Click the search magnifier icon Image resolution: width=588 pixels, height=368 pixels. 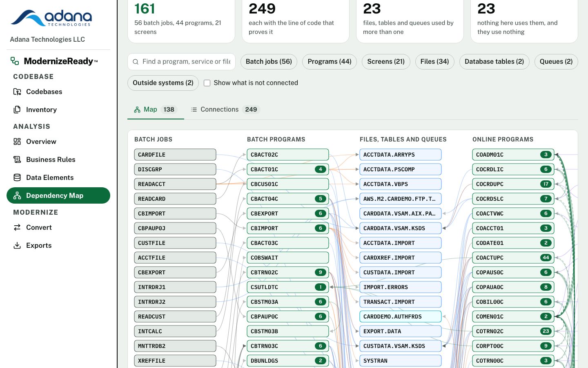point(136,62)
